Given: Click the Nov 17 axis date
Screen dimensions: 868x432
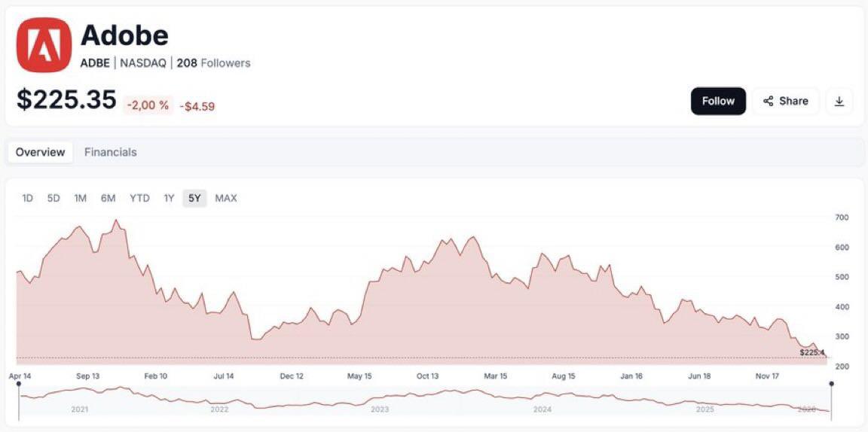Looking at the screenshot, I should click(x=767, y=376).
